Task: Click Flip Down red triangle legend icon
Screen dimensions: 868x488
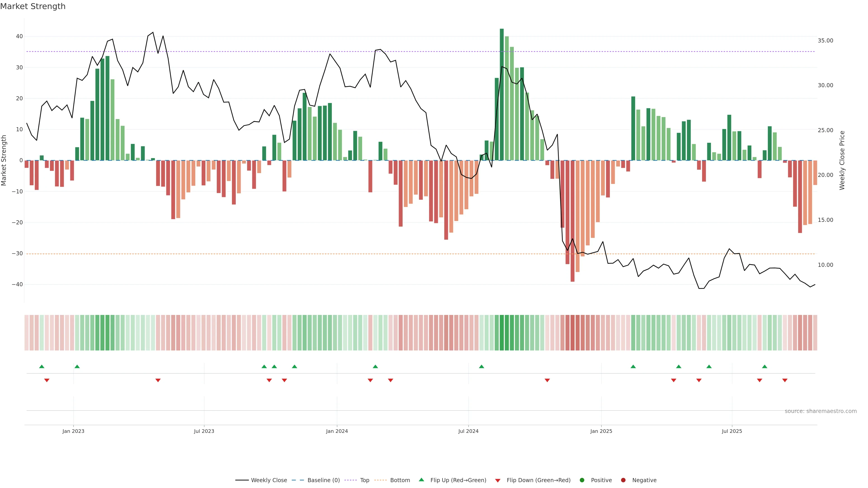Action: (498, 481)
